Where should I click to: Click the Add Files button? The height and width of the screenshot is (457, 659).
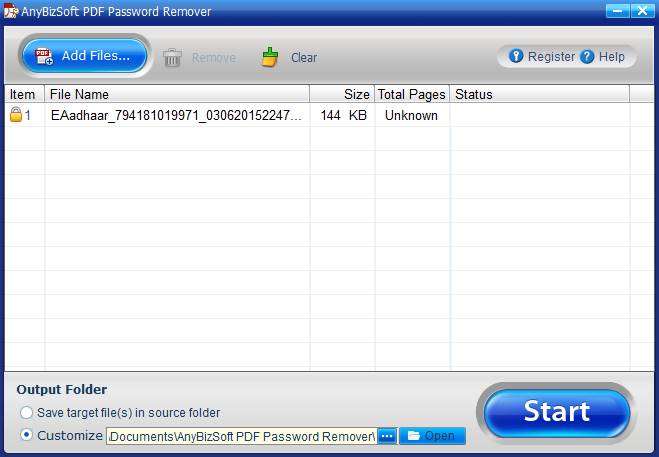(x=85, y=56)
